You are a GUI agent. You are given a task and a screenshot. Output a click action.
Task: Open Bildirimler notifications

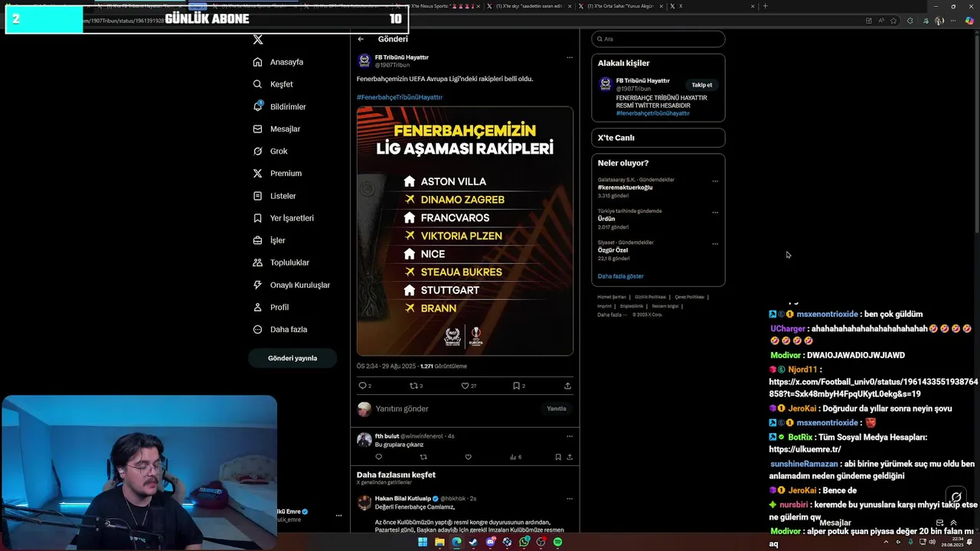(279, 106)
